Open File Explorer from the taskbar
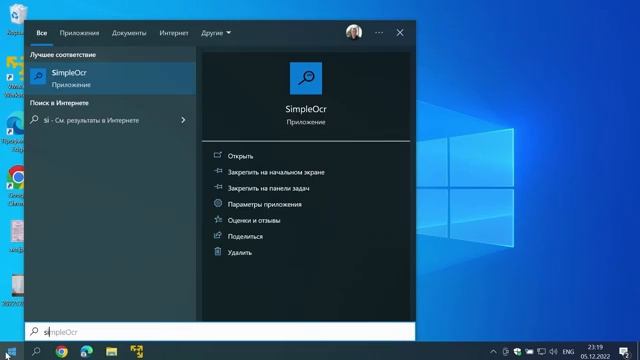This screenshot has height=360, width=640. [111, 351]
